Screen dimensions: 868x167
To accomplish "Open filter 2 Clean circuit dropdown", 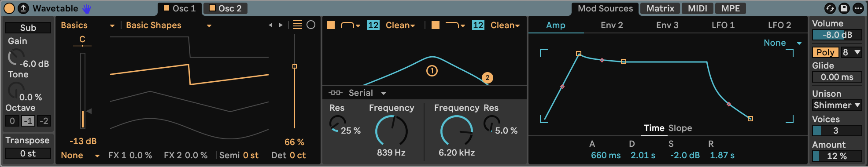I will click(x=505, y=25).
